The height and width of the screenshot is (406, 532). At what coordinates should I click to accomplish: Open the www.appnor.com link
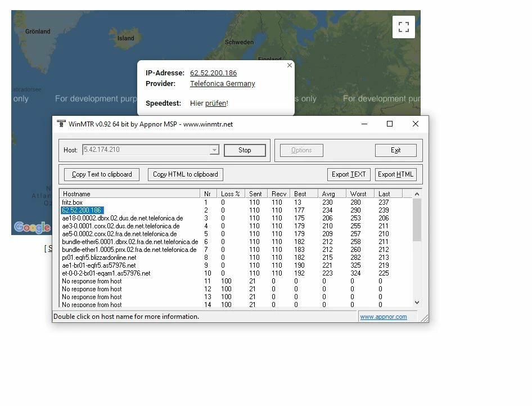coord(384,317)
